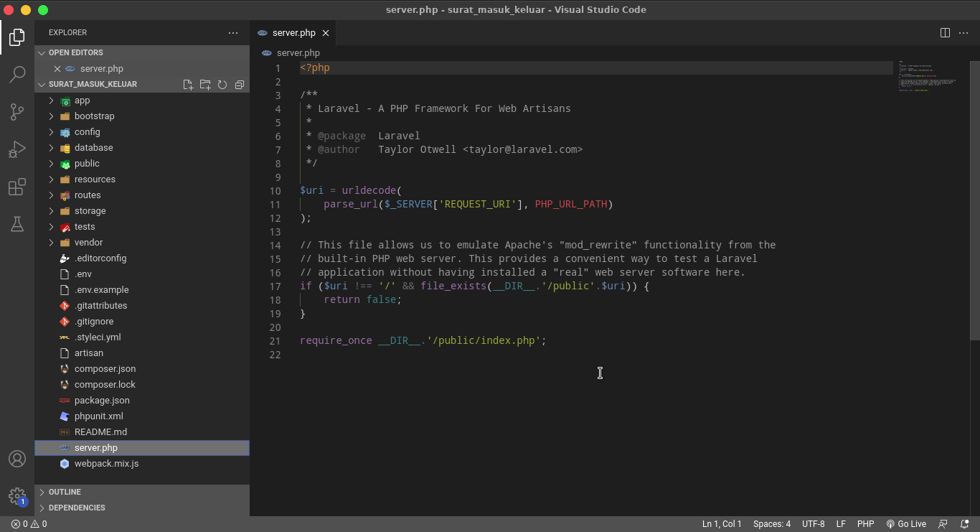Screen dimensions: 980x532
Task: Open the Search view in activity bar
Action: point(17,75)
